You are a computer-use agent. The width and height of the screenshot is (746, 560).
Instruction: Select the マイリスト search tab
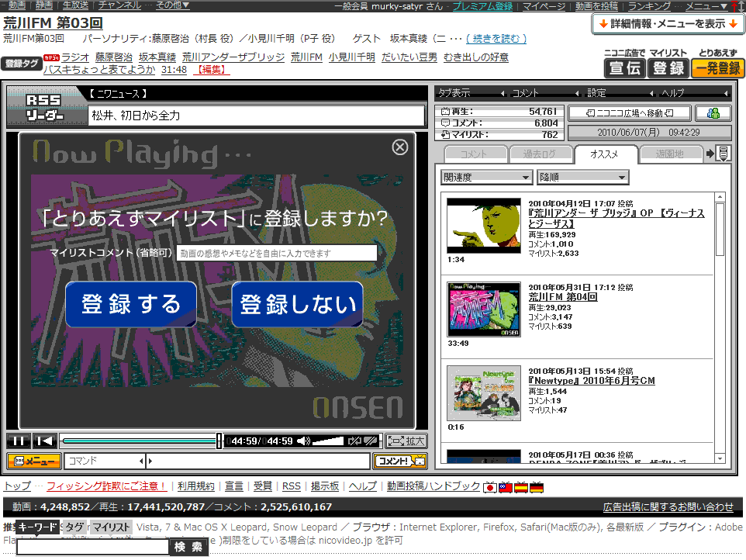click(x=111, y=527)
